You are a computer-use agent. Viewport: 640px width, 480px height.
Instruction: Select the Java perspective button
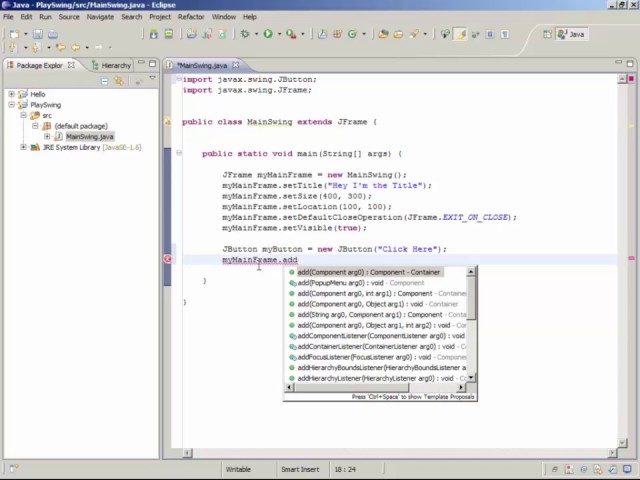[x=571, y=34]
